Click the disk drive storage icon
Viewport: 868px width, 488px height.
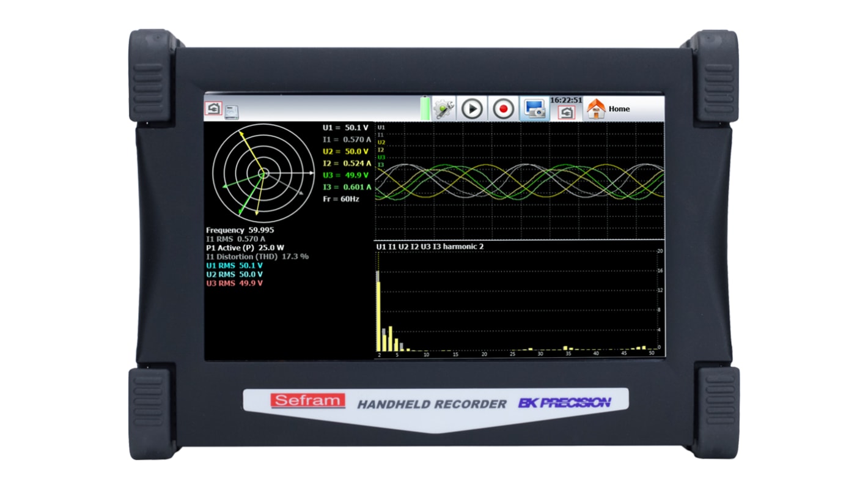[232, 112]
